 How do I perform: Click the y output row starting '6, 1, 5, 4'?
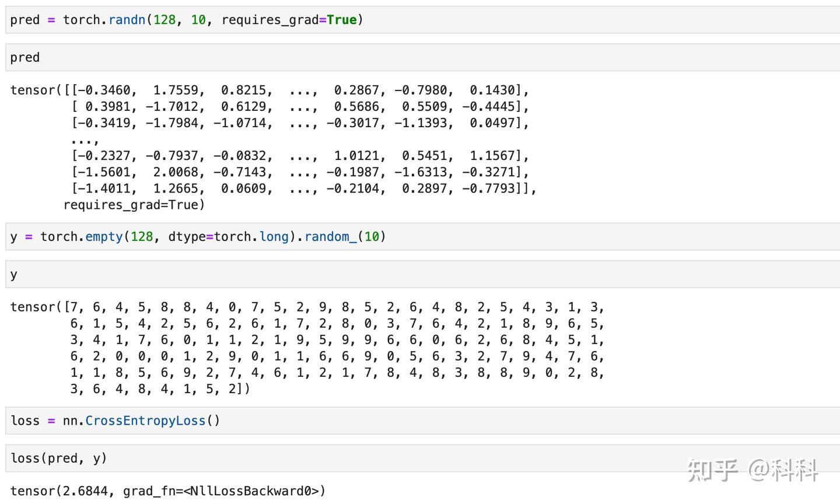(337, 323)
